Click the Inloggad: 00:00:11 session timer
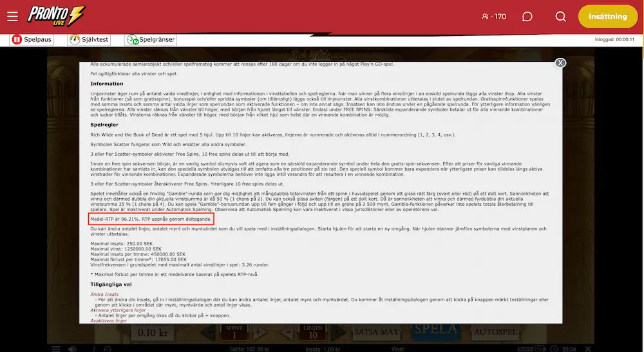Viewport: 644px width, 352px height. click(614, 39)
